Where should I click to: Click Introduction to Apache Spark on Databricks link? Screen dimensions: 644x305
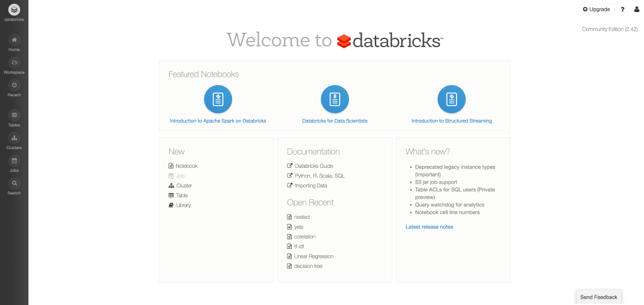[218, 121]
